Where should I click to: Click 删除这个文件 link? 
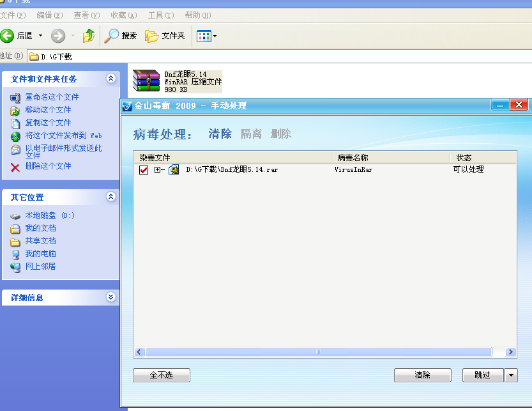48,166
